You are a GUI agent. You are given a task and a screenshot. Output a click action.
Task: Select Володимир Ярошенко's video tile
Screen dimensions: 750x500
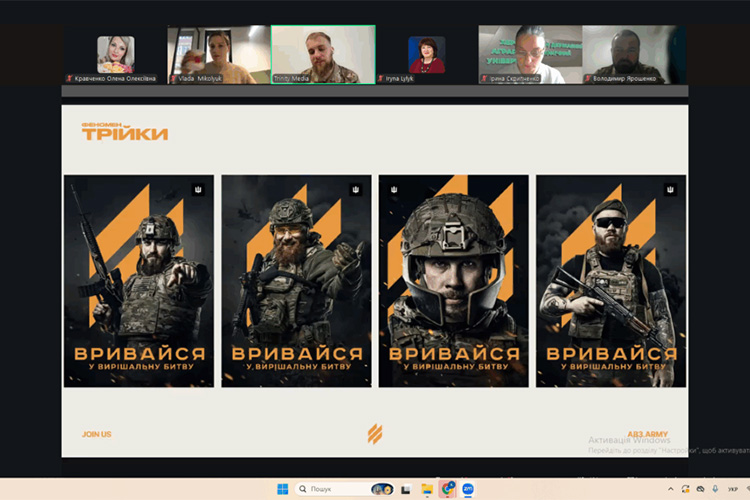click(x=628, y=54)
